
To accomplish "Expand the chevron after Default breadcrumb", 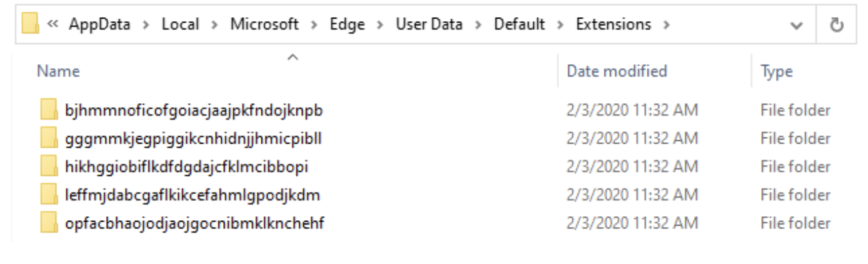I will [561, 25].
